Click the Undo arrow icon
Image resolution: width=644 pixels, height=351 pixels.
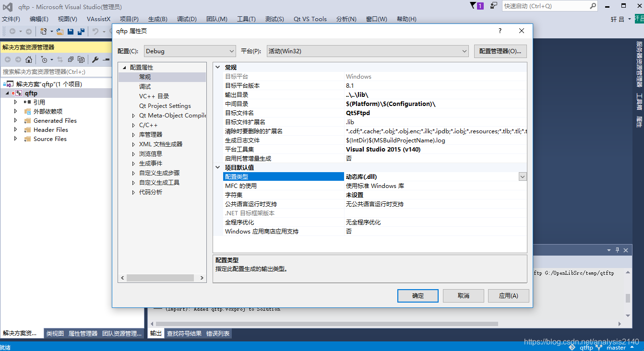click(95, 31)
